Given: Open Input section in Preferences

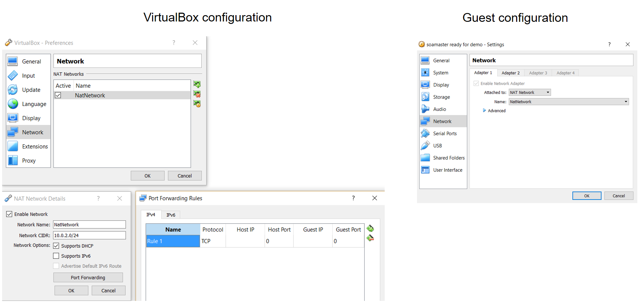Looking at the screenshot, I should click(28, 76).
